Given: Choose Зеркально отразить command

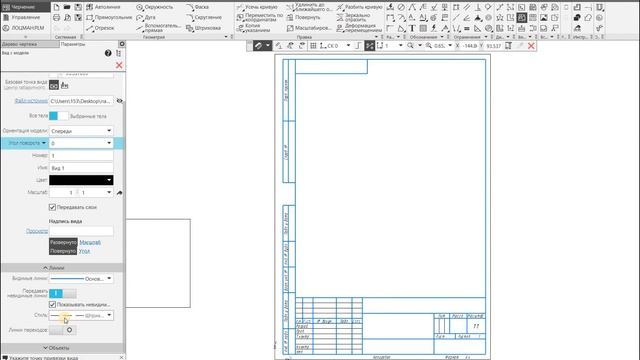Looking at the screenshot, I should (x=353, y=17).
